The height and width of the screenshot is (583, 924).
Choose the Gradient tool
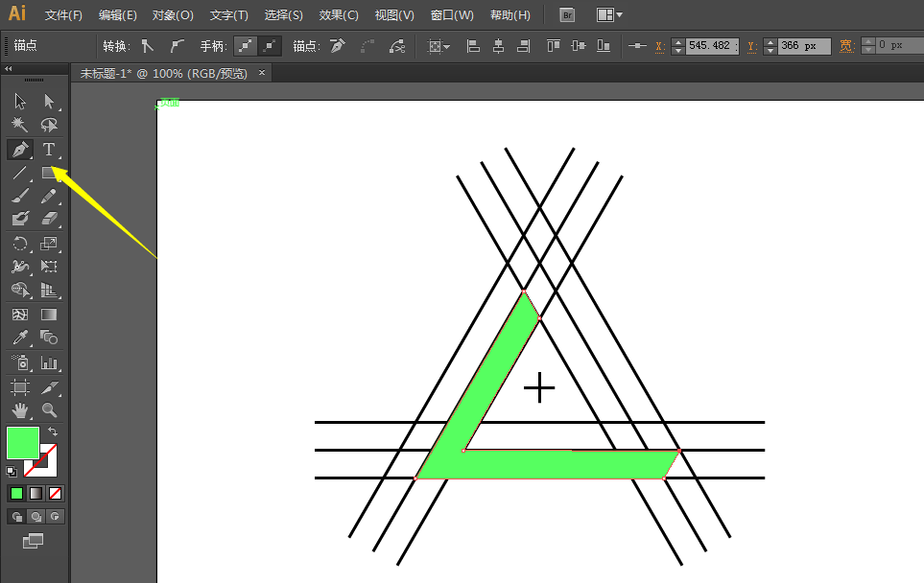click(49, 315)
